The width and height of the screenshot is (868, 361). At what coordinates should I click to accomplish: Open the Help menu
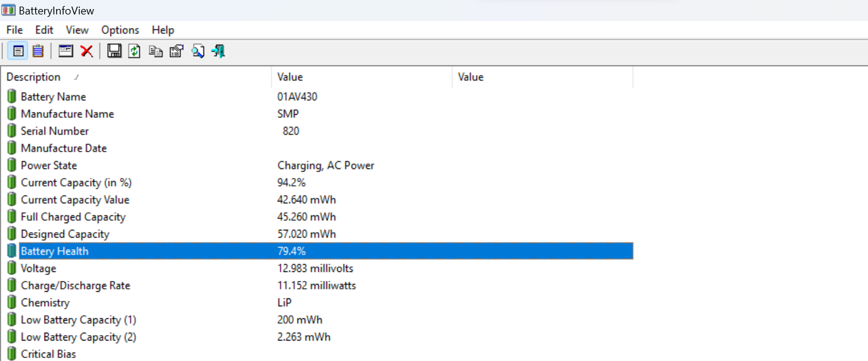click(163, 30)
